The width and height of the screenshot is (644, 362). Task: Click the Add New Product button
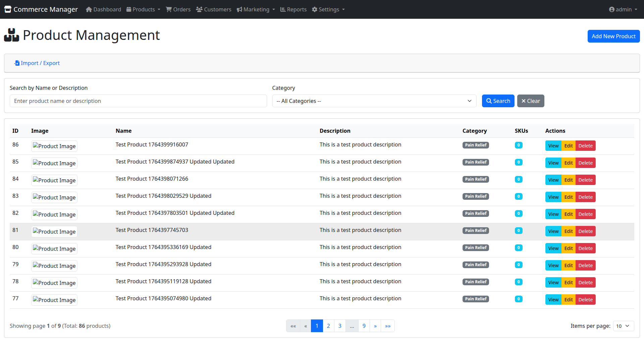click(x=613, y=36)
